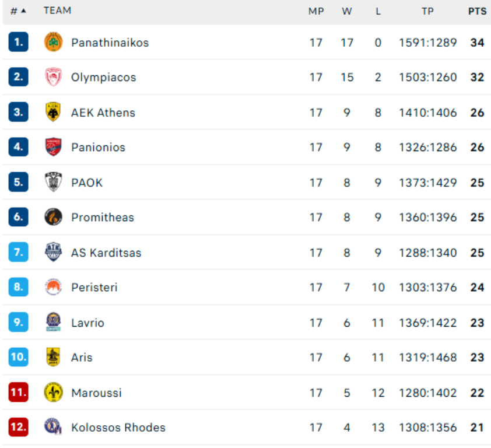This screenshot has width=491, height=448.
Task: Click the Lavrio team logo
Action: click(x=53, y=322)
